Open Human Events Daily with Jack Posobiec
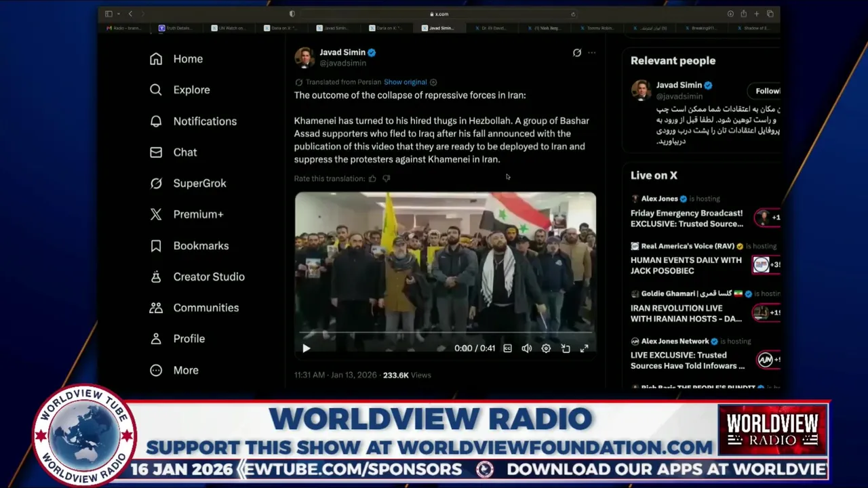868x488 pixels. pyautogui.click(x=686, y=265)
